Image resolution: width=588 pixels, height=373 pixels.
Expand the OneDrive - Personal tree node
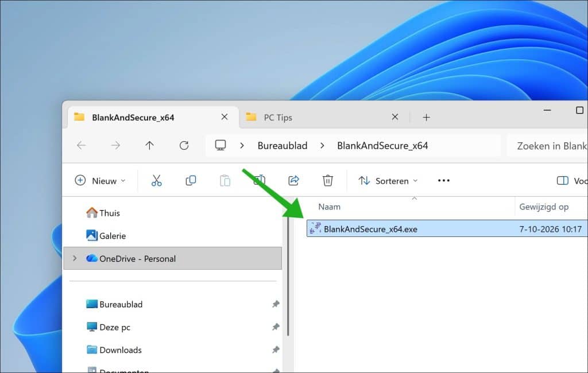[75, 258]
